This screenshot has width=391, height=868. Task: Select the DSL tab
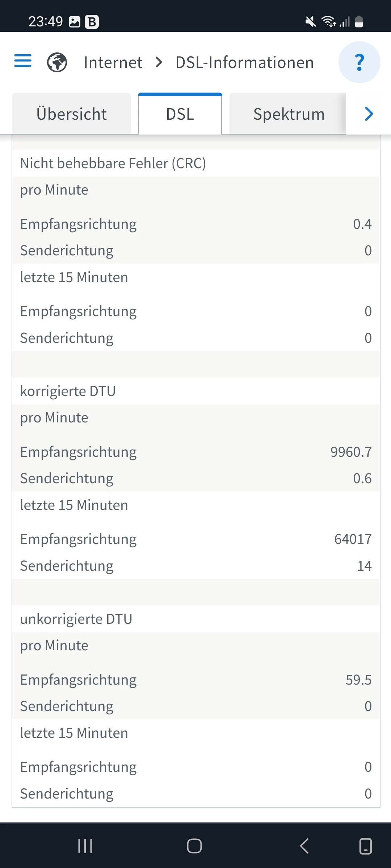point(180,114)
